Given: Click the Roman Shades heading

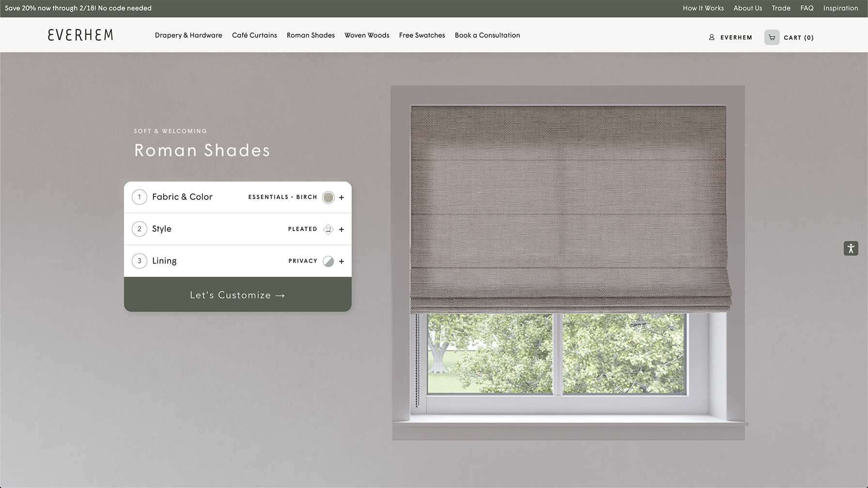Looking at the screenshot, I should click(202, 150).
